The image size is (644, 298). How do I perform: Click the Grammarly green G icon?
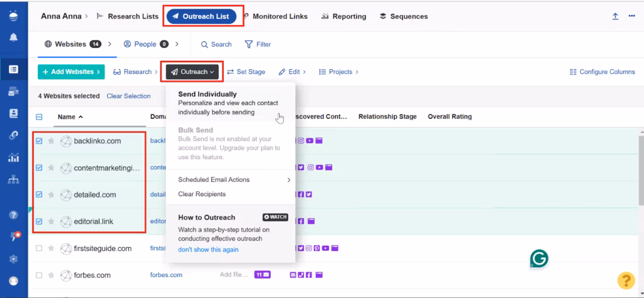click(539, 258)
